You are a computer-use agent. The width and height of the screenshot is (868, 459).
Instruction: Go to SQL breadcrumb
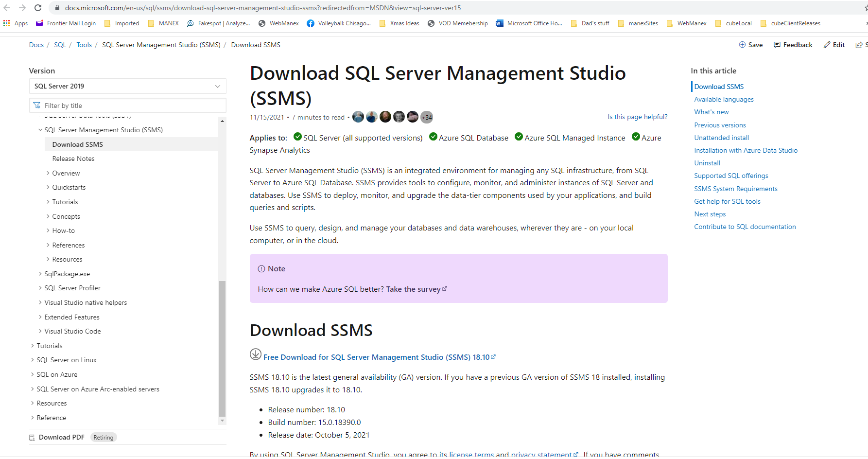point(60,45)
